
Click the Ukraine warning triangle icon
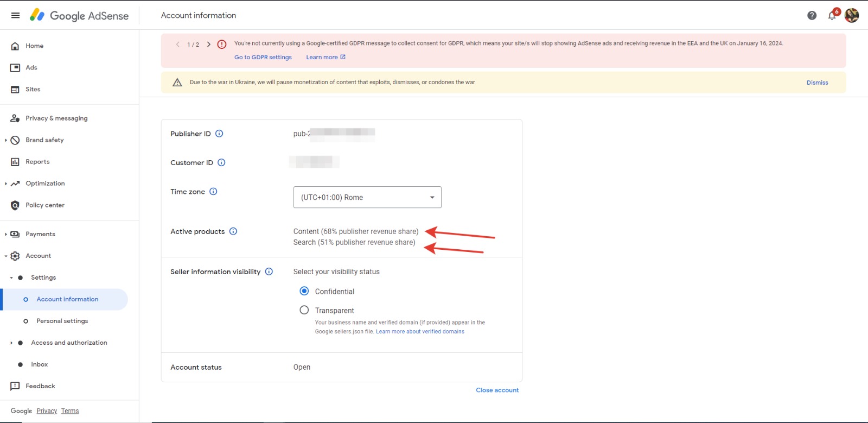coord(177,83)
